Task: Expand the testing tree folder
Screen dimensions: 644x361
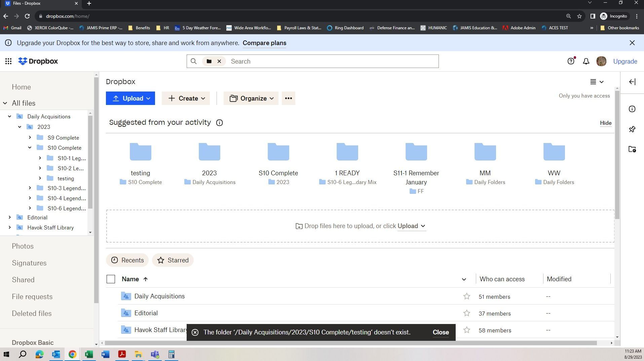Action: 40,178
